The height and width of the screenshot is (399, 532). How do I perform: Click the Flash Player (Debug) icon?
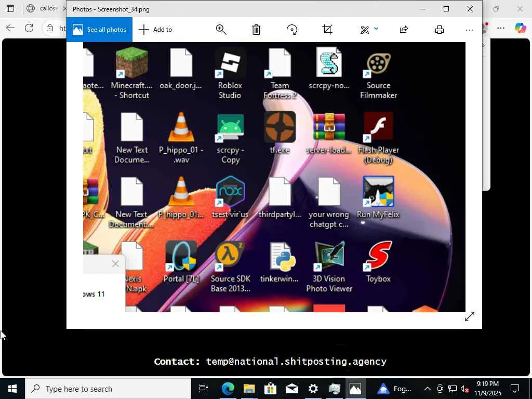coord(378,127)
